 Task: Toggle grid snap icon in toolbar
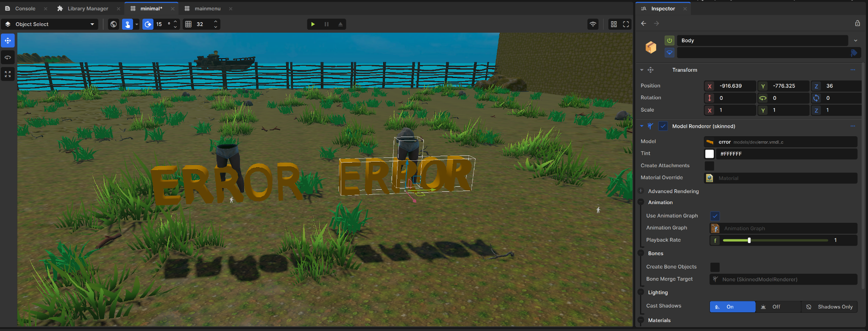tap(189, 24)
